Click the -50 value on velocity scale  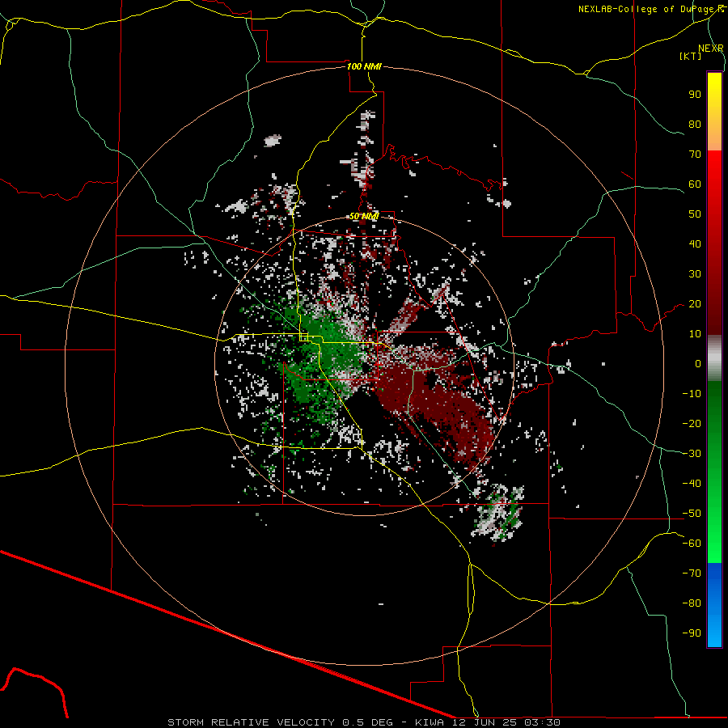(692, 514)
